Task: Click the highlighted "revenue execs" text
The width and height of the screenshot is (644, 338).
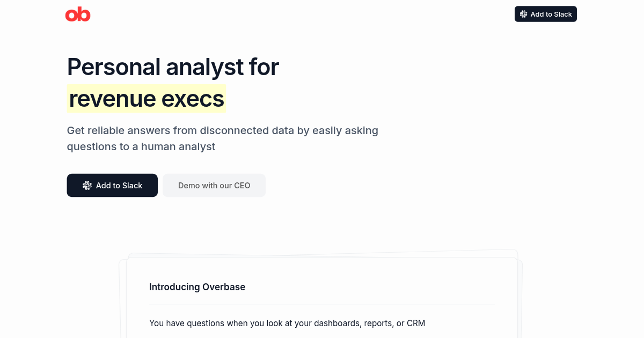Action: tap(147, 99)
